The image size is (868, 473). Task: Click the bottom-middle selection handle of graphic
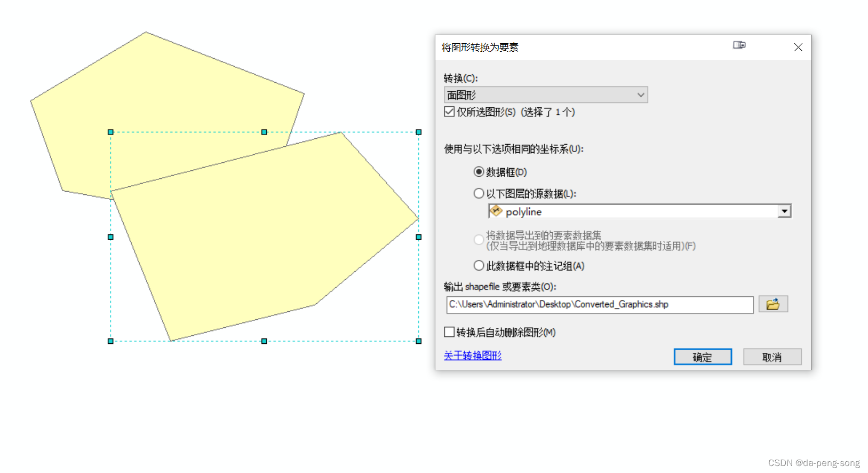[x=264, y=341]
